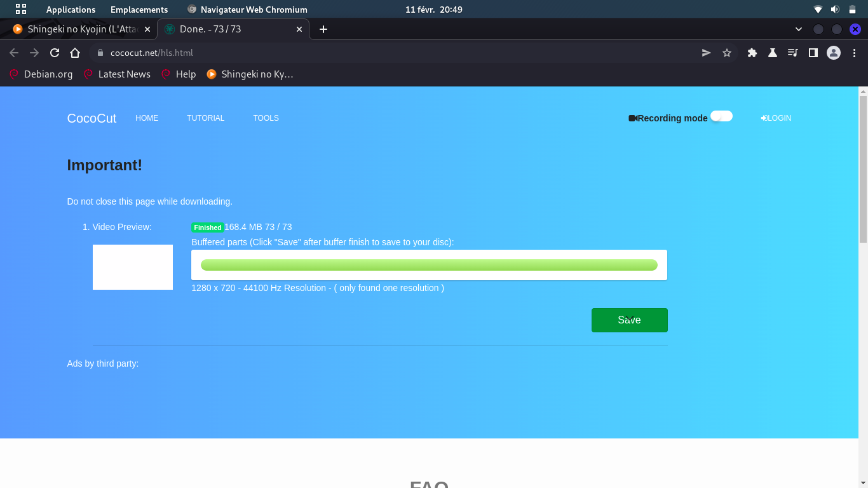Close the Shingeki no Kyojin tab
Viewport: 868px width, 488px height.
(x=147, y=29)
